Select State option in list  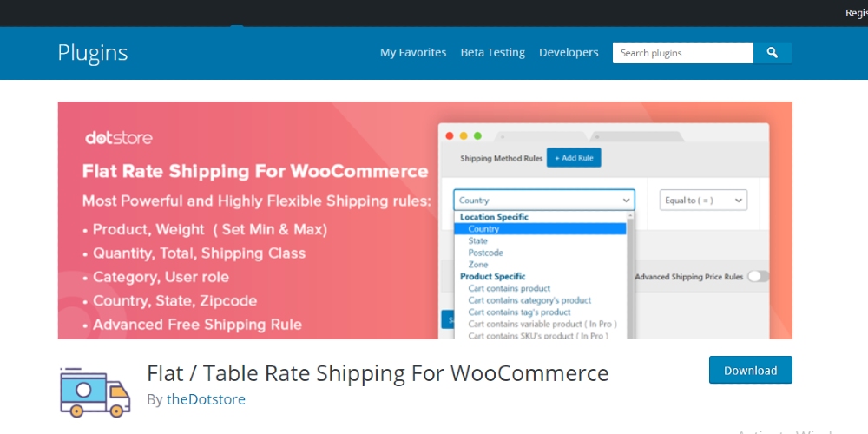pyautogui.click(x=477, y=240)
